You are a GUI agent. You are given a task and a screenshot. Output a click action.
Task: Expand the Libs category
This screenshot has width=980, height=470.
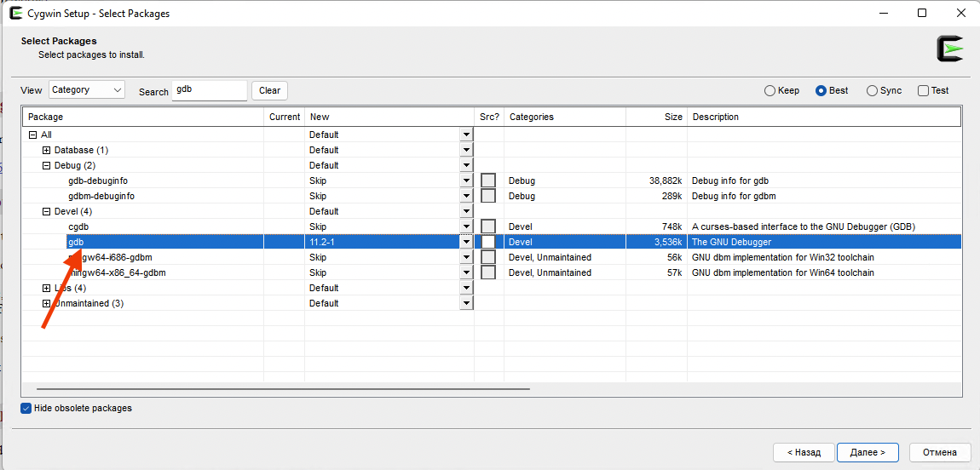point(46,288)
